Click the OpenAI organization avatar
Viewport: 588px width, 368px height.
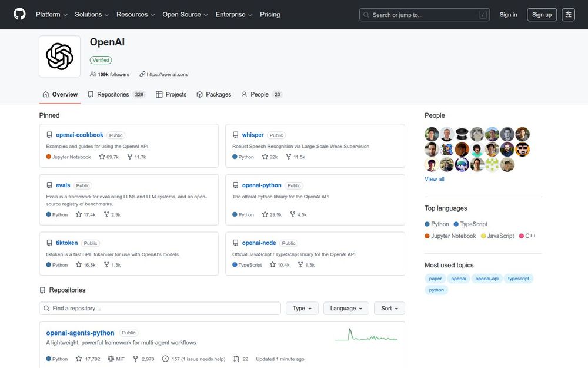tap(59, 57)
